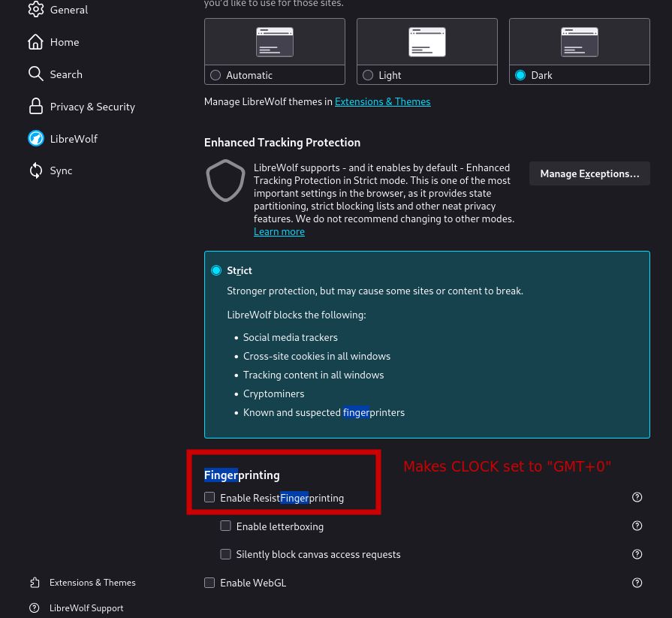Screen dimensions: 672x618
Task: Open help icon for Enable letterboxing
Action: [x=637, y=526]
